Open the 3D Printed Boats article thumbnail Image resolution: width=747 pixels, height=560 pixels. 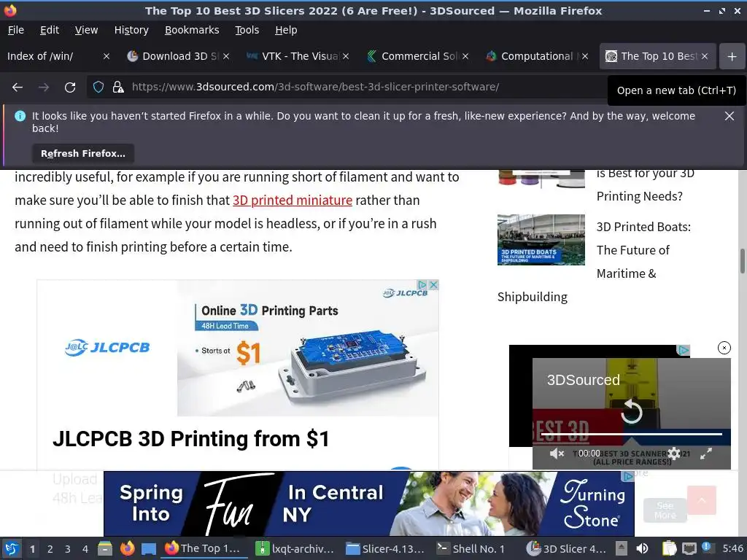541,239
